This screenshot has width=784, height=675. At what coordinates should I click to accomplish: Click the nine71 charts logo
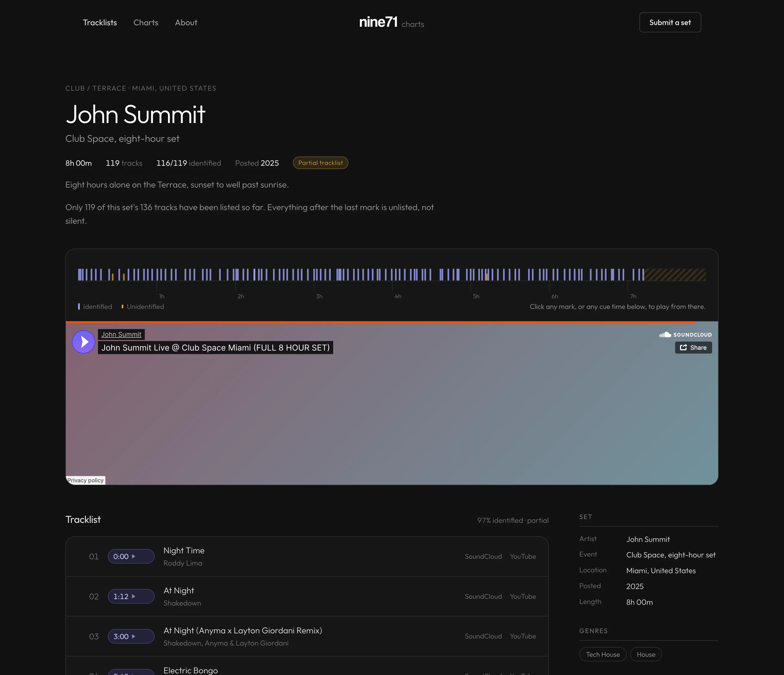pyautogui.click(x=392, y=22)
